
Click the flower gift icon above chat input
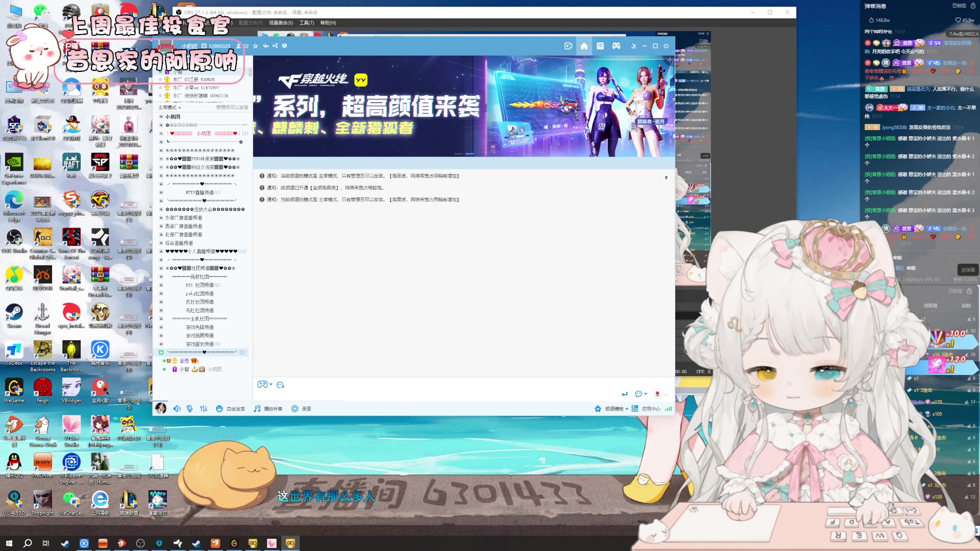coord(657,394)
